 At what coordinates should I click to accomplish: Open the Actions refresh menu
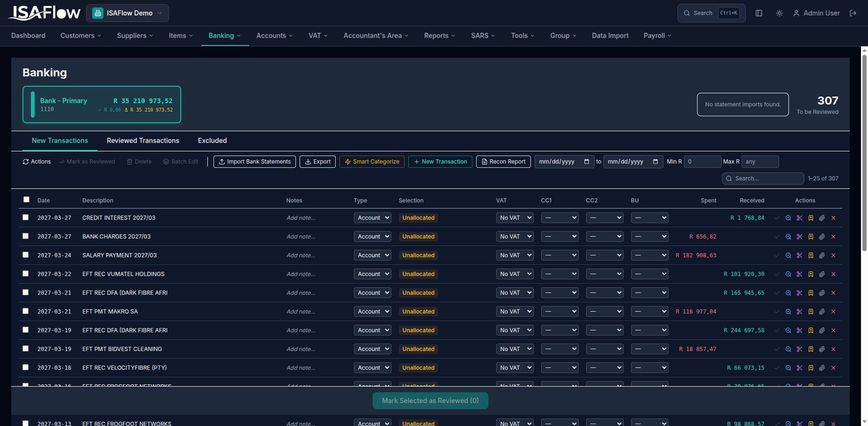[x=37, y=162]
